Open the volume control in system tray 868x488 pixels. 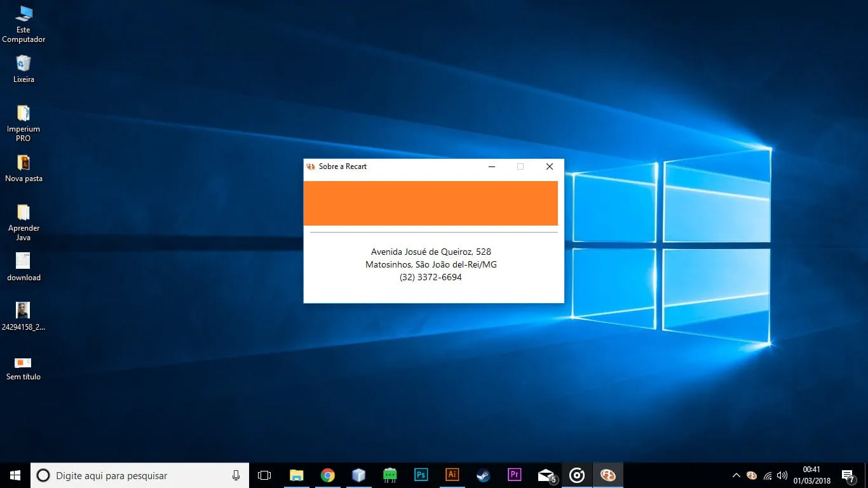782,475
